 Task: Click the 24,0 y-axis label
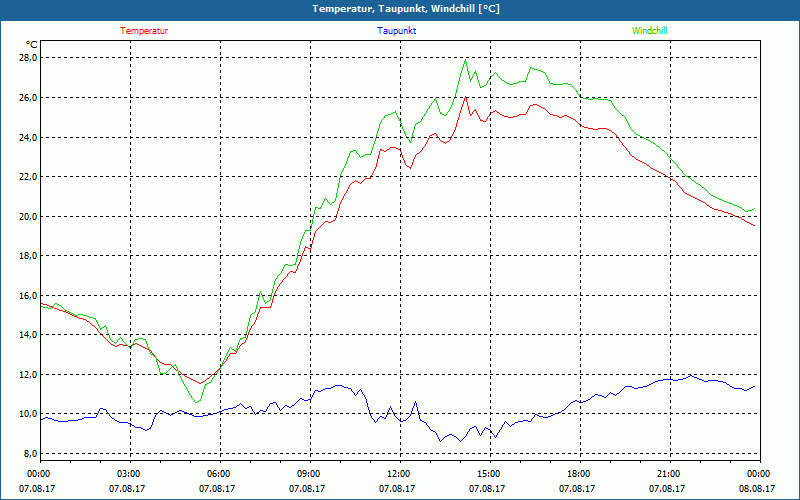[x=29, y=137]
